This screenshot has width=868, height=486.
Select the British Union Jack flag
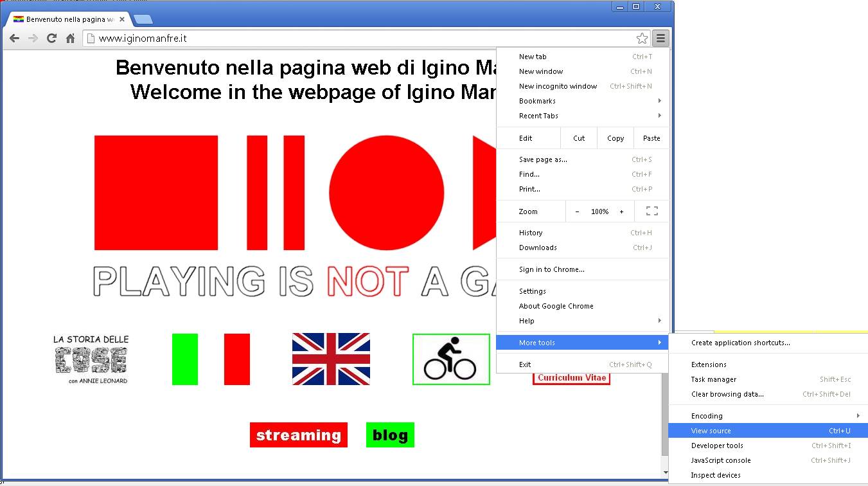click(331, 359)
